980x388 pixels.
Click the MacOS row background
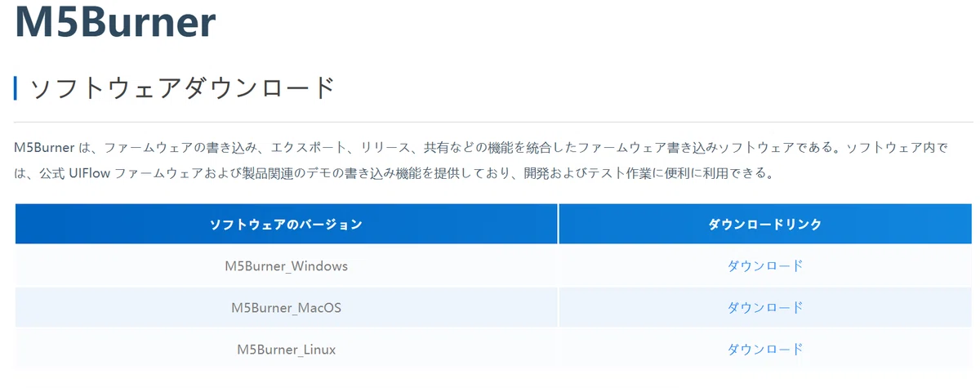point(494,307)
